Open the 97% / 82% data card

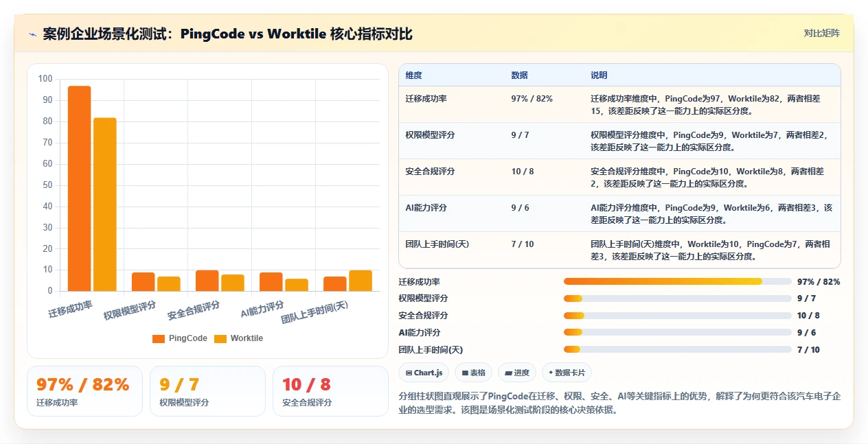[x=84, y=391]
